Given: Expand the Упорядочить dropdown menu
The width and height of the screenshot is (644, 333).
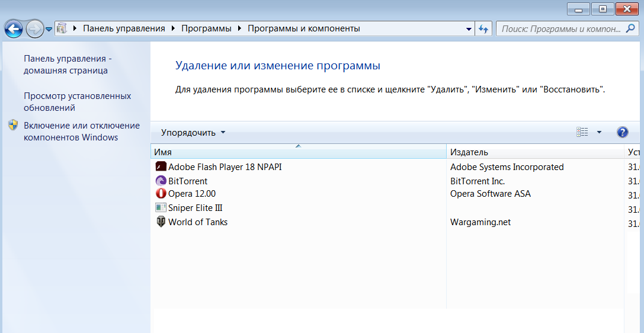Looking at the screenshot, I should 193,132.
